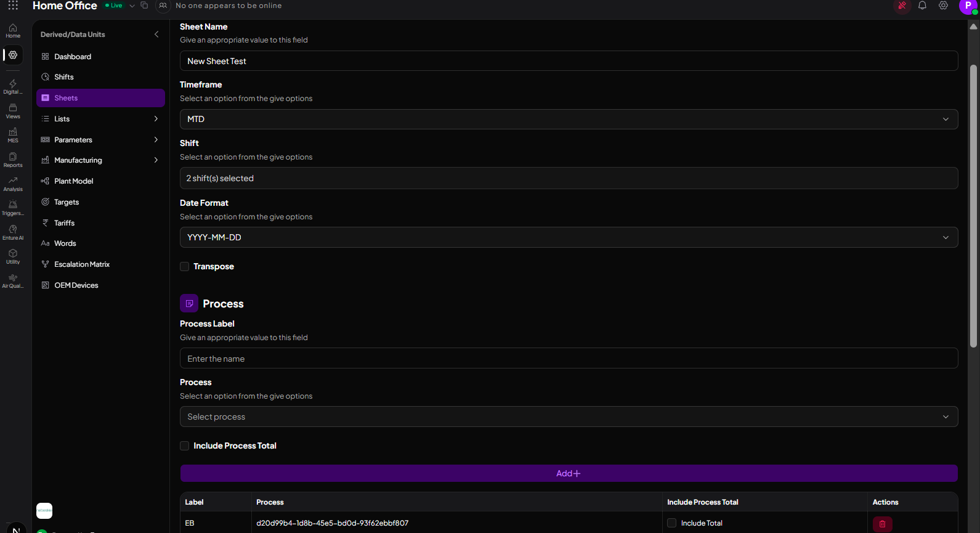
Task: Click the Sheet Name input field
Action: coord(569,61)
